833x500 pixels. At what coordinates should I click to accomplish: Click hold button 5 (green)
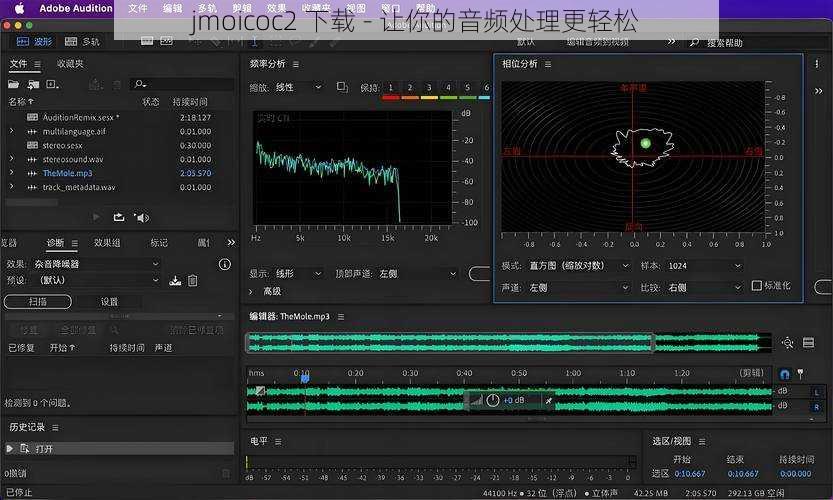(x=467, y=88)
